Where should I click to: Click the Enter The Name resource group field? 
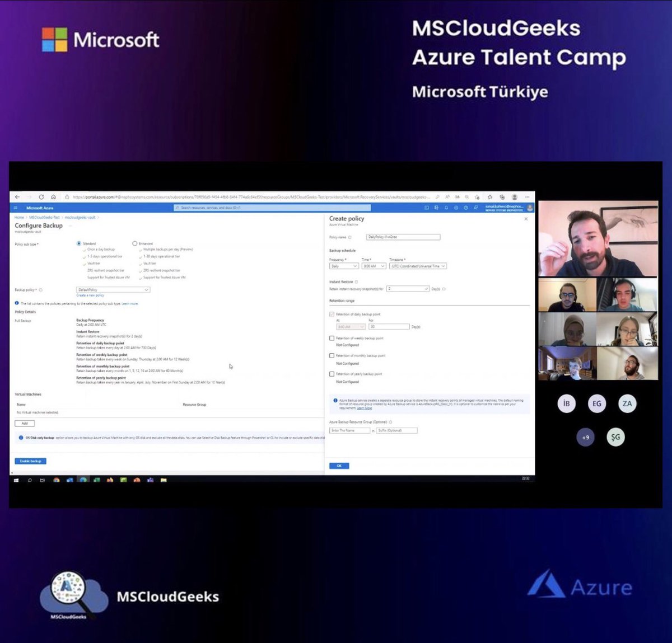pyautogui.click(x=349, y=430)
